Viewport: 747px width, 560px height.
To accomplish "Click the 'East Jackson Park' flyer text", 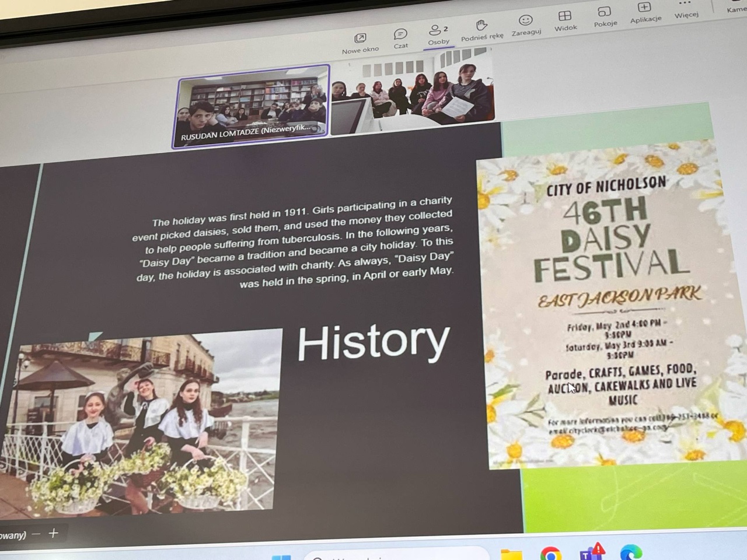I will pos(619,297).
